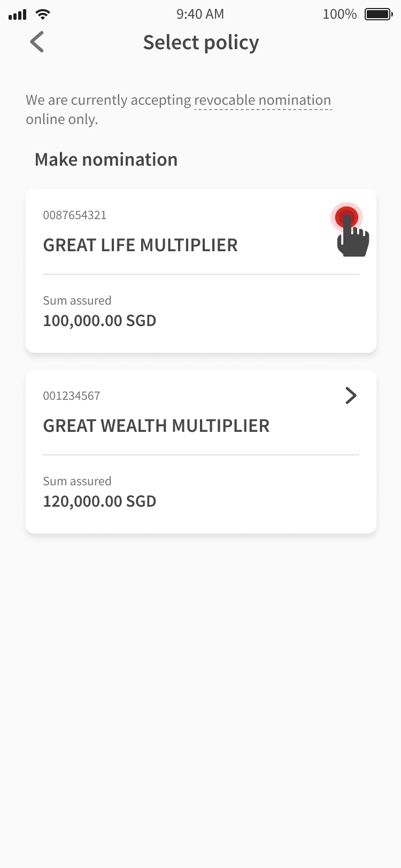Image resolution: width=401 pixels, height=868 pixels.
Task: Tap the 100% battery percentage text
Action: (340, 14)
